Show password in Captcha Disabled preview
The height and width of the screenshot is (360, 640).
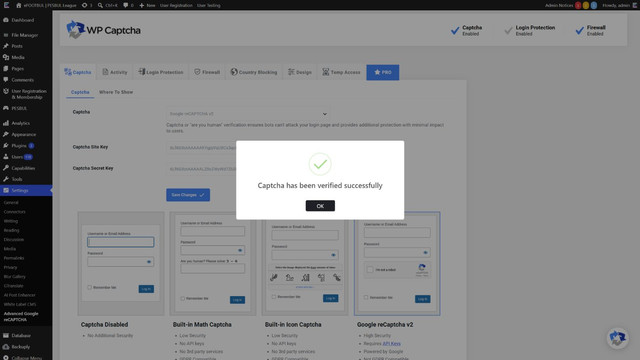tap(149, 262)
